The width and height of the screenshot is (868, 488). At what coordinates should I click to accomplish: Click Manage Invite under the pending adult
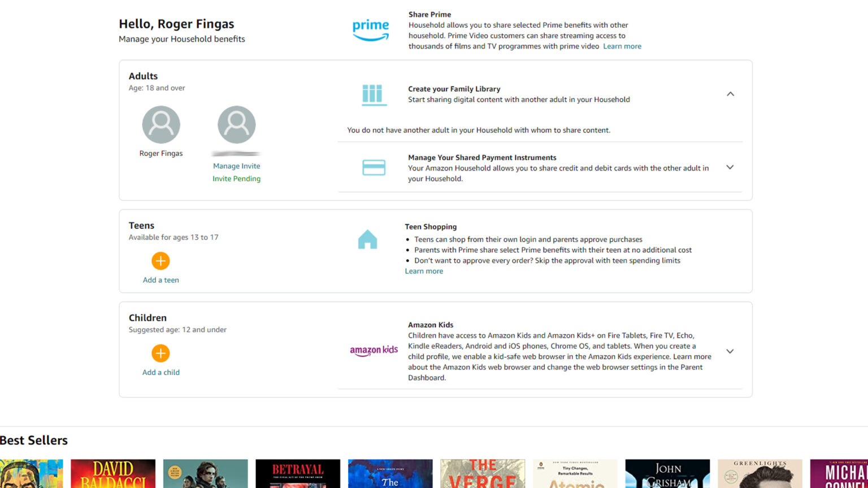click(236, 165)
